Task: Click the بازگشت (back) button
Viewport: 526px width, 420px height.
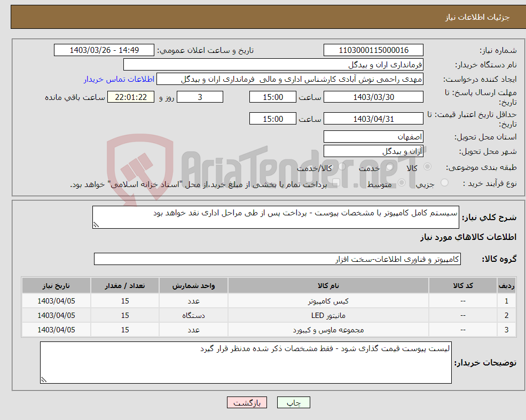Action: pyautogui.click(x=247, y=402)
